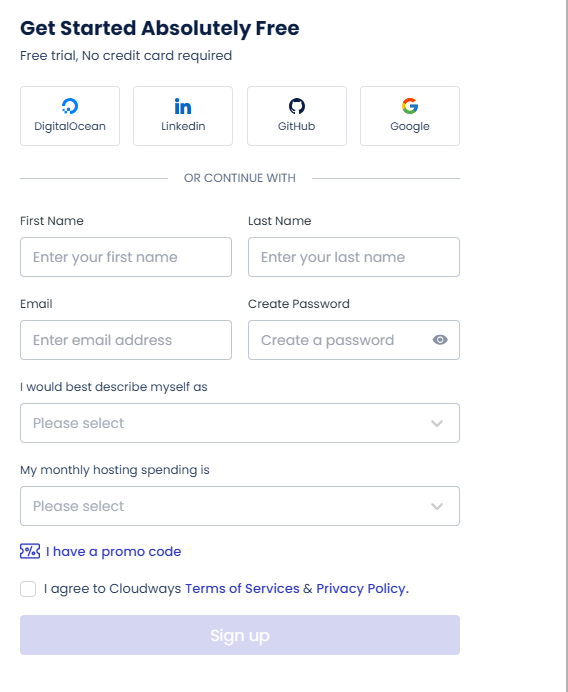The height and width of the screenshot is (692, 568).
Task: Check the Terms of Services agreement box
Action: pos(28,589)
